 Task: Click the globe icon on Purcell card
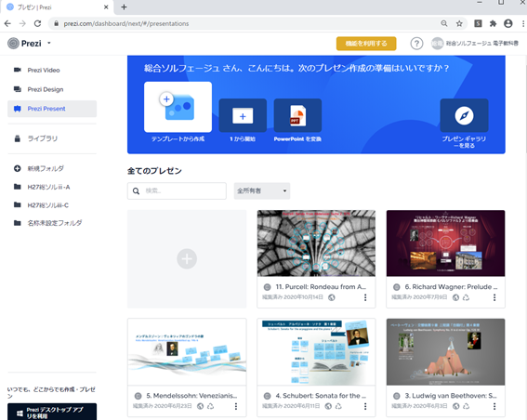(x=332, y=297)
